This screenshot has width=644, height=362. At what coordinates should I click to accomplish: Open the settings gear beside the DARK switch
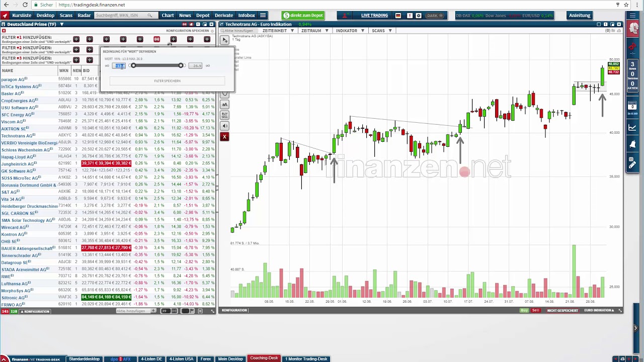pyautogui.click(x=419, y=16)
